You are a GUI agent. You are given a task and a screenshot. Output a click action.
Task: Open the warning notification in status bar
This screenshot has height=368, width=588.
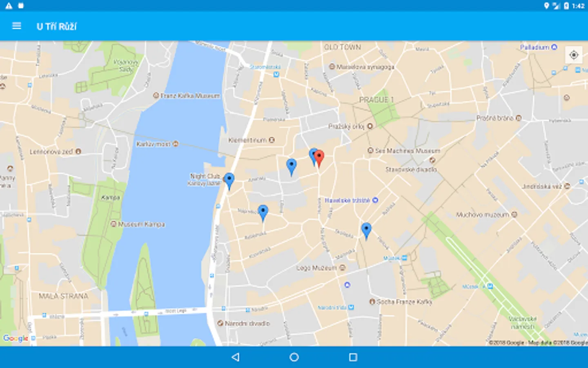9,6
